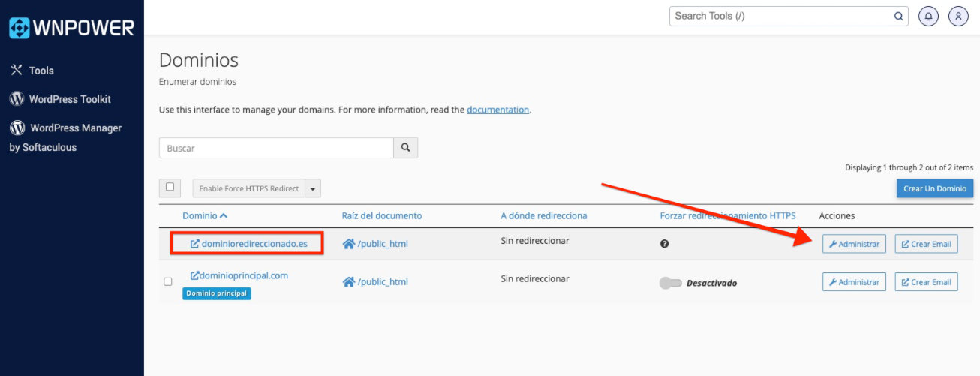Click Crear Email for dominioprincipal.com
The height and width of the screenshot is (376, 980).
pos(926,282)
